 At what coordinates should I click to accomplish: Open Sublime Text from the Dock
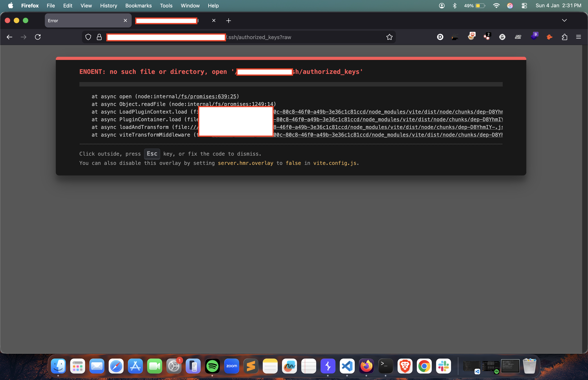pyautogui.click(x=251, y=366)
